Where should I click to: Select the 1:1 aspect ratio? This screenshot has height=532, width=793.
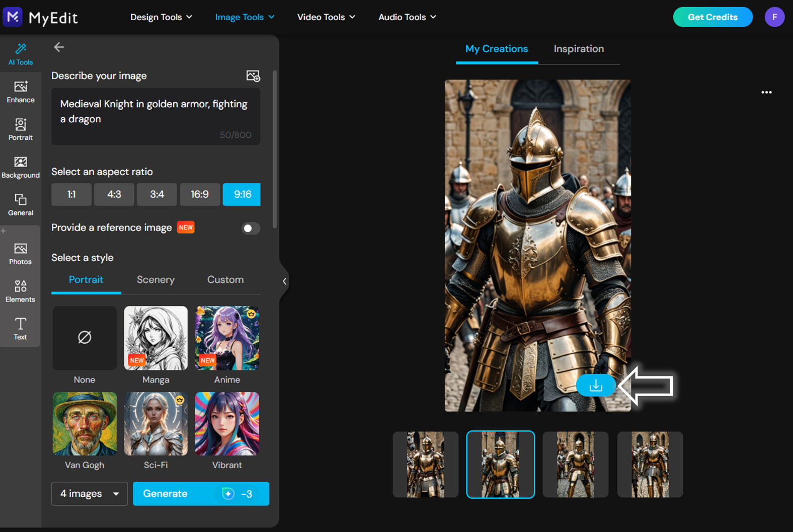tap(71, 194)
